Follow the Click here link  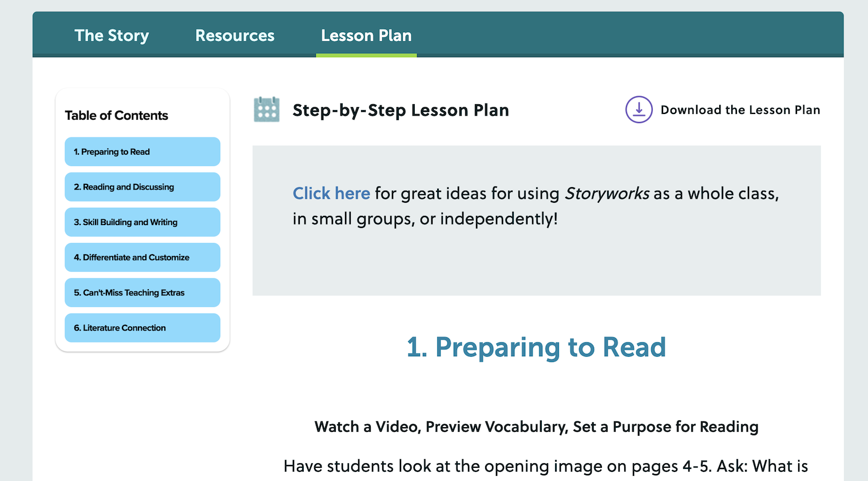click(x=331, y=194)
